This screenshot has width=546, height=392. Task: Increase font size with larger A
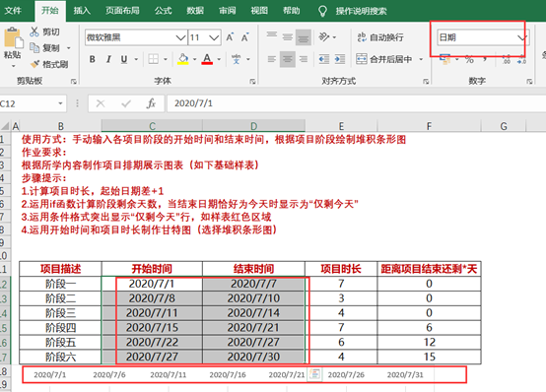[x=230, y=37]
